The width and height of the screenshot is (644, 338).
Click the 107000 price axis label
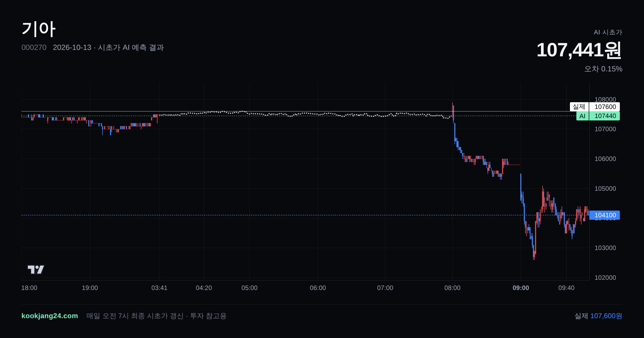coord(605,129)
